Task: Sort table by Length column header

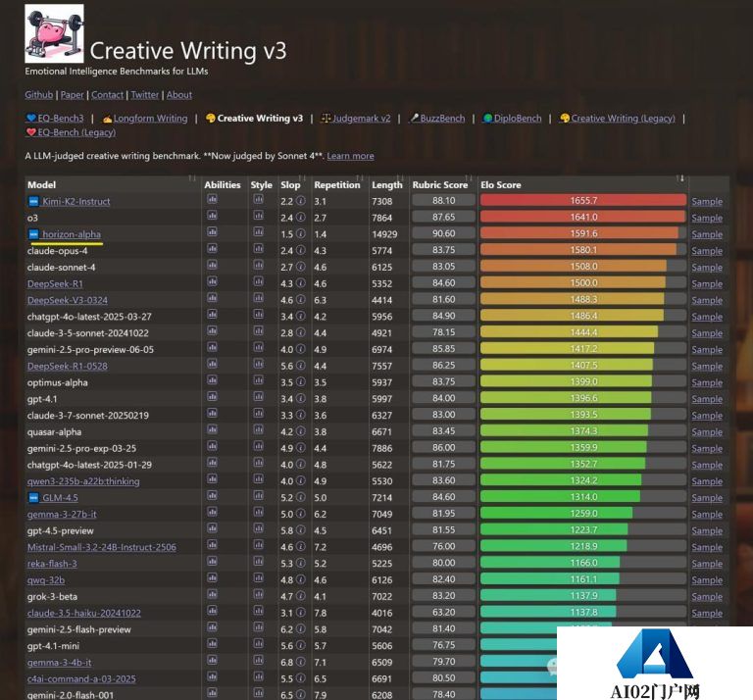Action: tap(387, 185)
